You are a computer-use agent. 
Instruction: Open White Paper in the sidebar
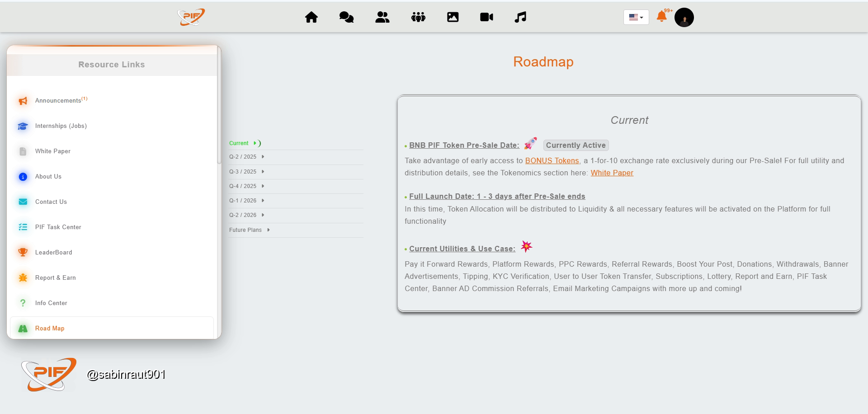53,151
